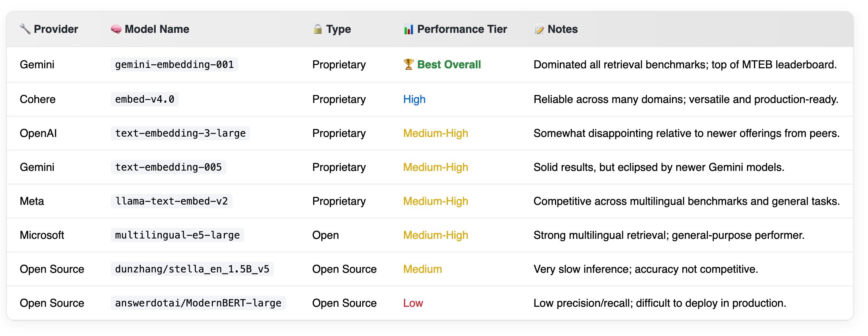Image resolution: width=868 pixels, height=336 pixels.
Task: Select the embed-v4.0 model name
Action: 144,99
